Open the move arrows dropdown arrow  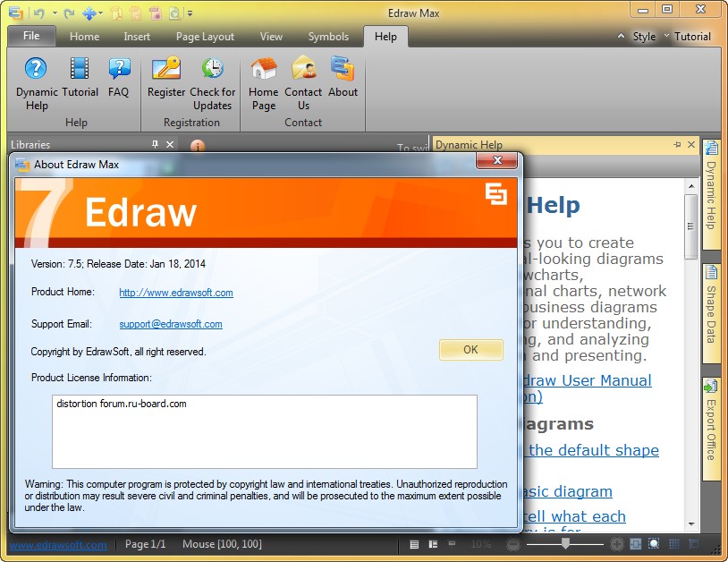[x=100, y=13]
